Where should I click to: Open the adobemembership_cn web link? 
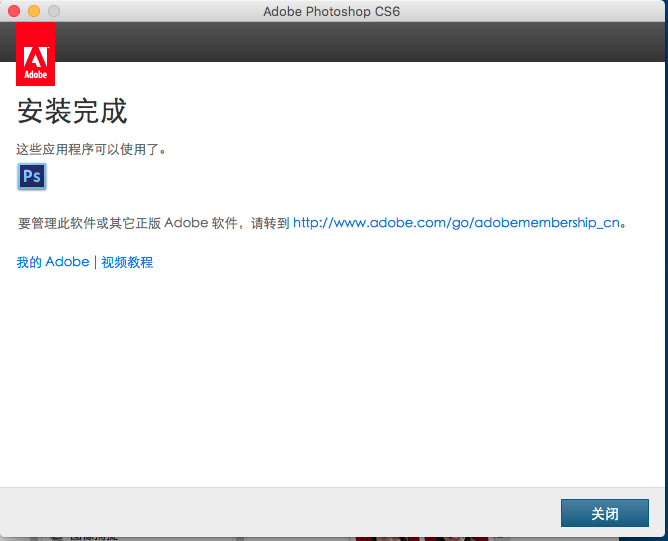point(456,223)
